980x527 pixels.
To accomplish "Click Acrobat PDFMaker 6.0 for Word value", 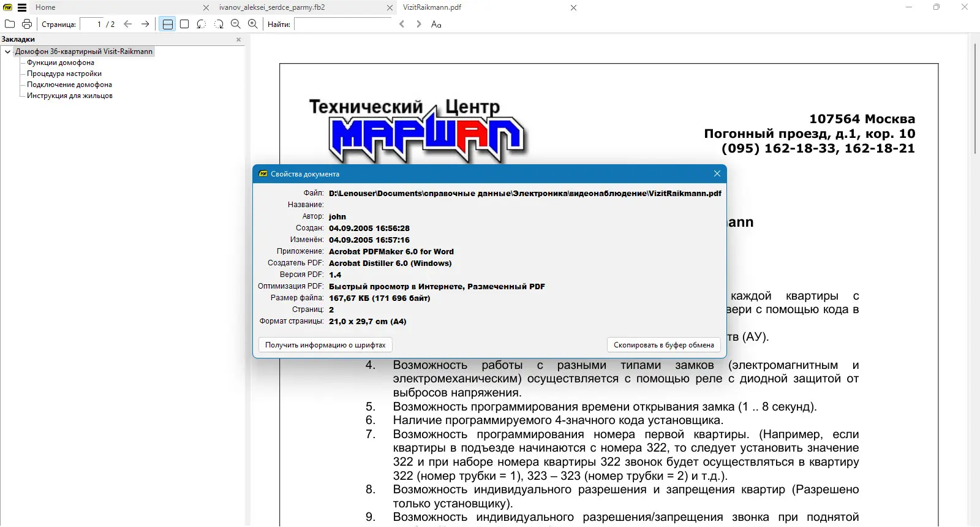I will pos(391,251).
